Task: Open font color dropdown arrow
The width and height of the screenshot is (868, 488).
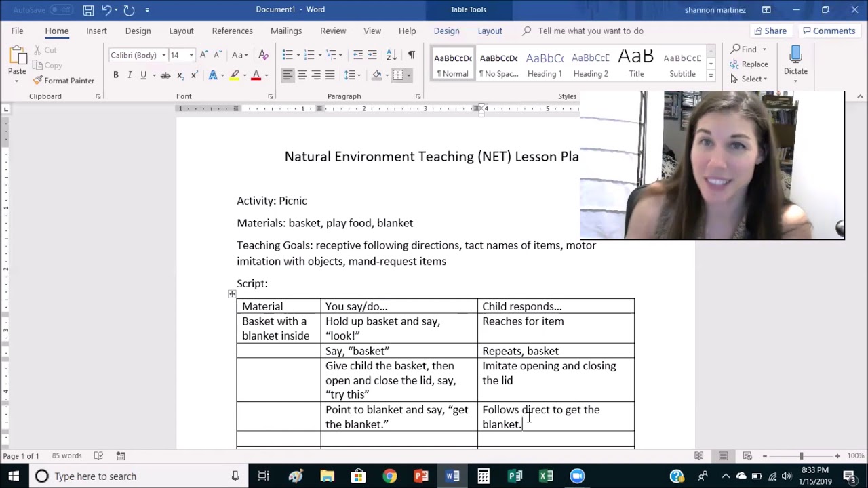Action: 267,75
